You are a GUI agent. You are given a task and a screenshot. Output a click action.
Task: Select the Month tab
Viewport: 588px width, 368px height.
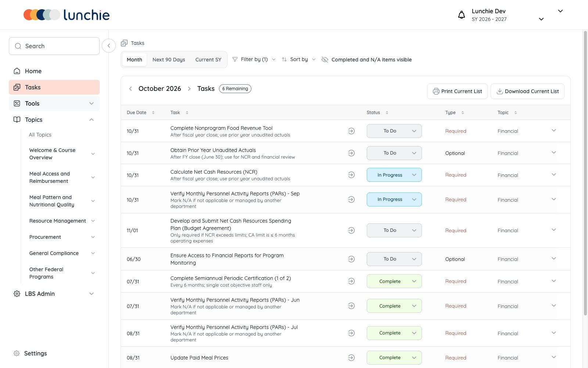click(135, 60)
